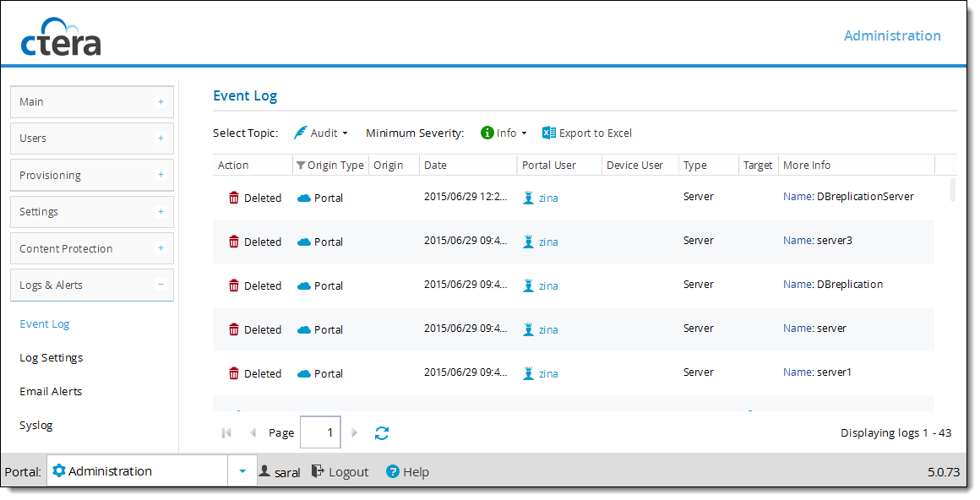Sort by Date column header
This screenshot has width=980, height=500.
pos(468,165)
